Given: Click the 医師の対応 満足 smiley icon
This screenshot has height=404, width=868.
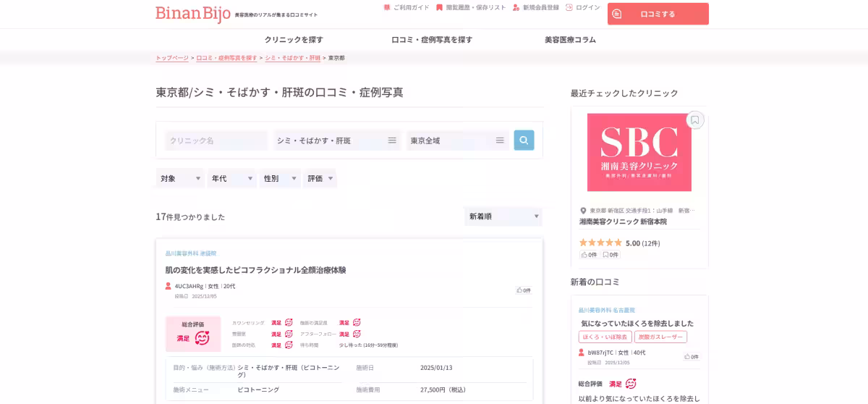Looking at the screenshot, I should tap(289, 345).
